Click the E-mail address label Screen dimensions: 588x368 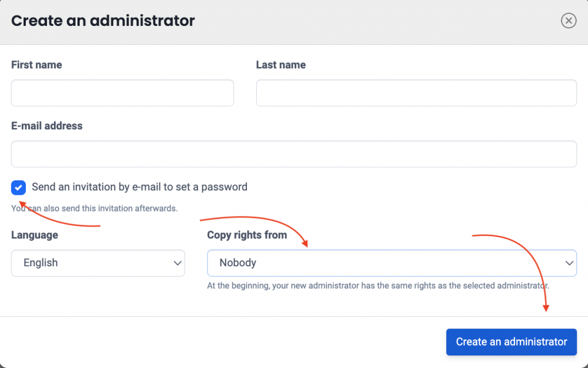pos(47,126)
